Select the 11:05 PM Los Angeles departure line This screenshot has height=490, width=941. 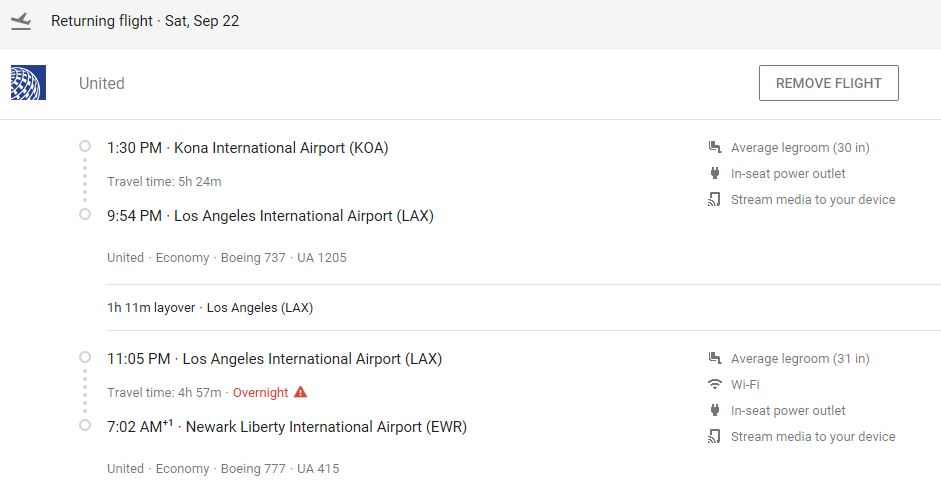coord(274,359)
